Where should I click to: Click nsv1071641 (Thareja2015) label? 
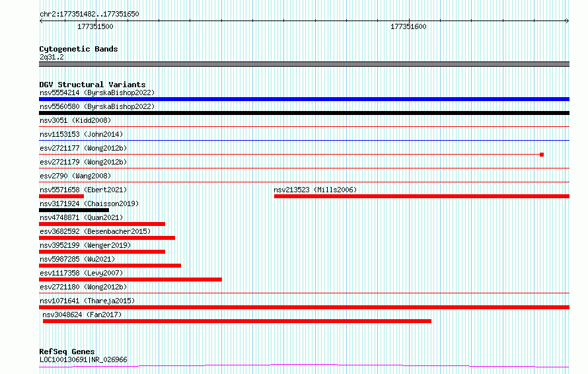[x=87, y=301]
